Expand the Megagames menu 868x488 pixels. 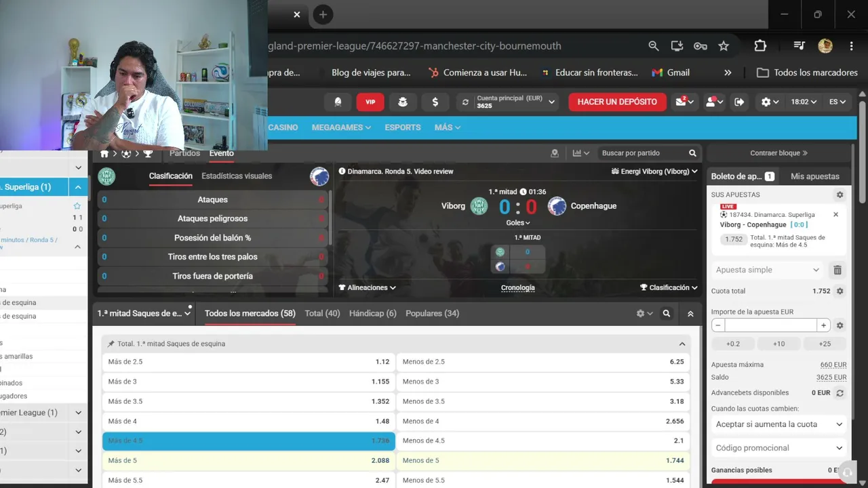point(341,127)
